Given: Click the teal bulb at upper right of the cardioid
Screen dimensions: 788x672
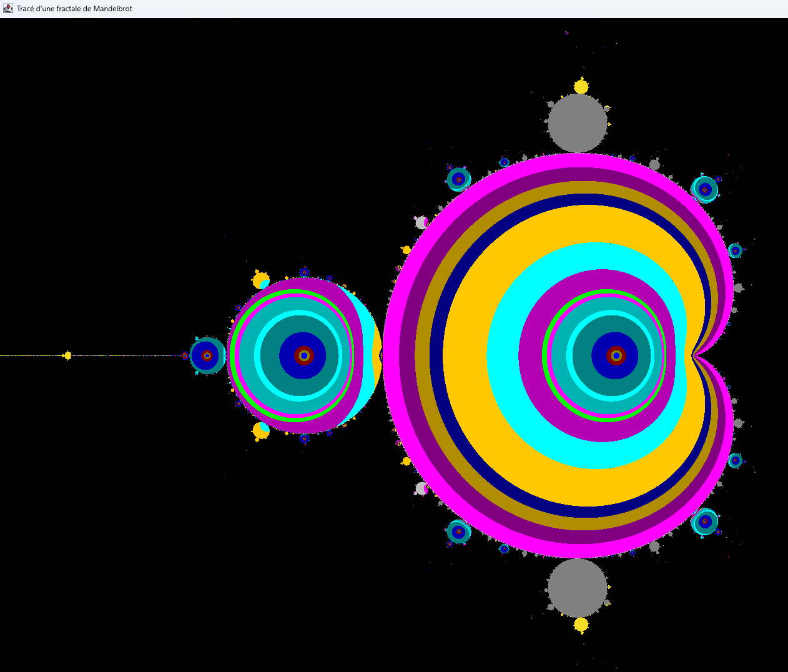Looking at the screenshot, I should (x=705, y=189).
